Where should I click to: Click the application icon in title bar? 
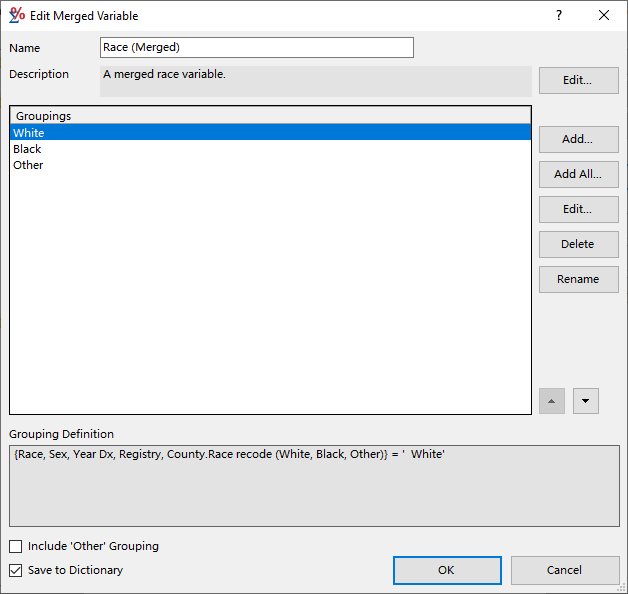[x=17, y=15]
